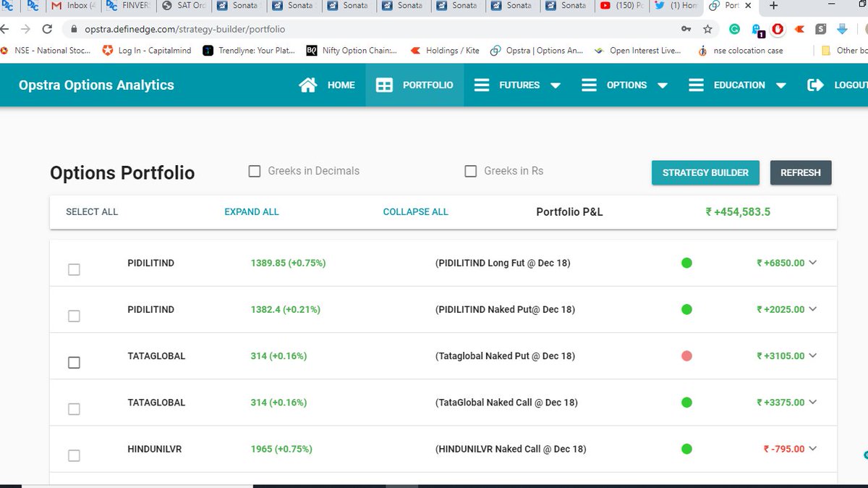Bookmark this page with star icon
Image resolution: width=868 pixels, height=488 pixels.
707,30
